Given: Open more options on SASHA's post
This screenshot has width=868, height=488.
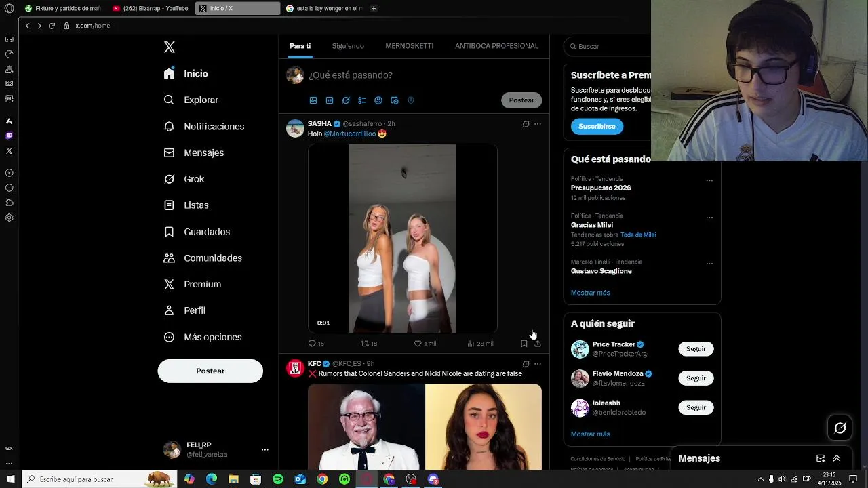Looking at the screenshot, I should 538,124.
